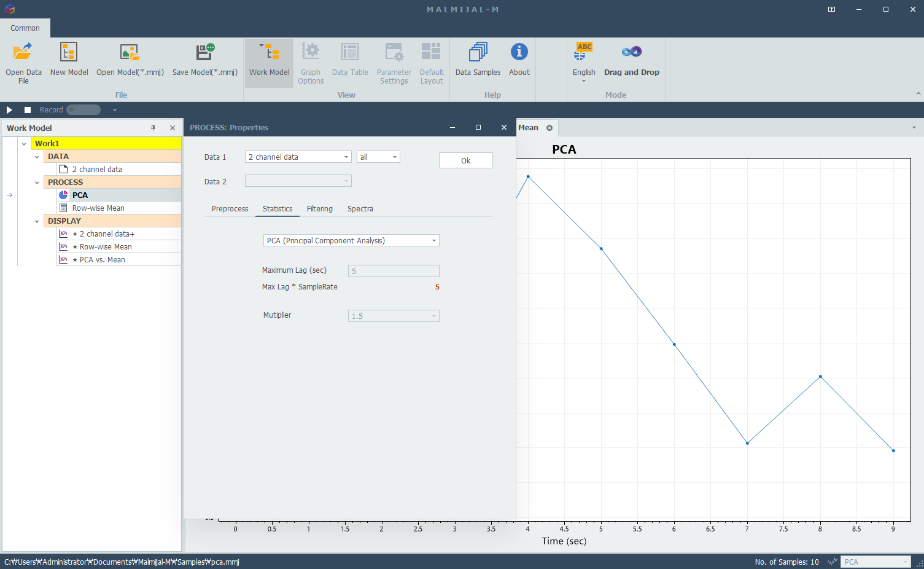The width and height of the screenshot is (924, 569).
Task: Toggle the Work Model view button
Action: tap(269, 62)
